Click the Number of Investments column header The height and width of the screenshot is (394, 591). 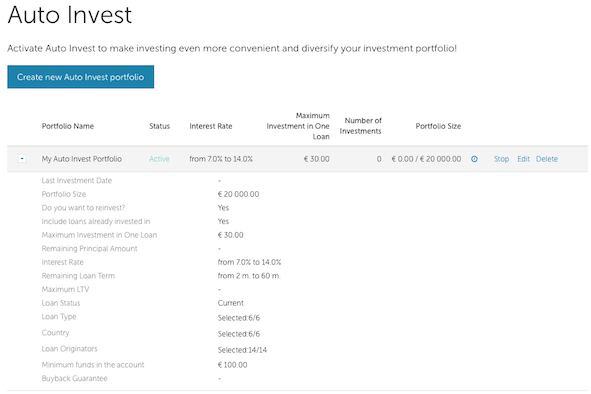click(x=361, y=126)
